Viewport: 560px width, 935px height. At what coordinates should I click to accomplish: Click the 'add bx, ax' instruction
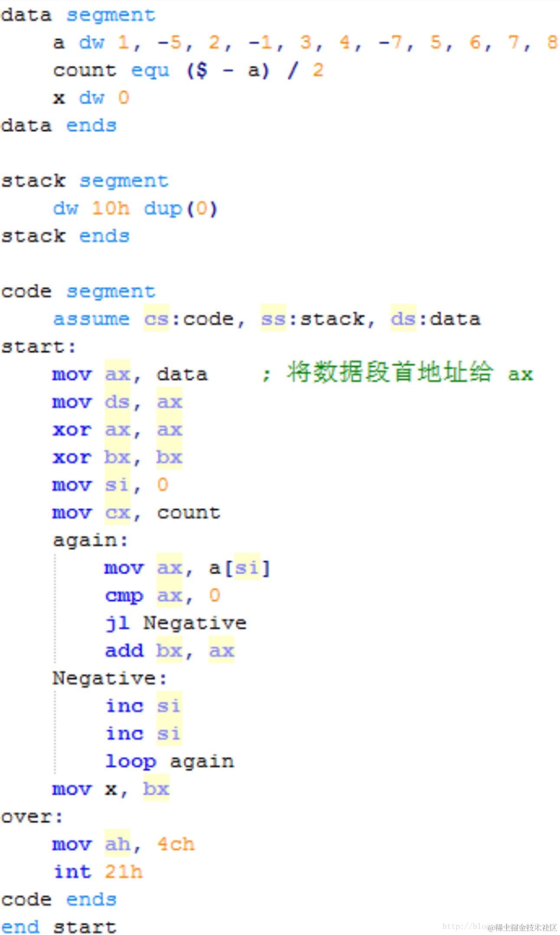point(169,651)
